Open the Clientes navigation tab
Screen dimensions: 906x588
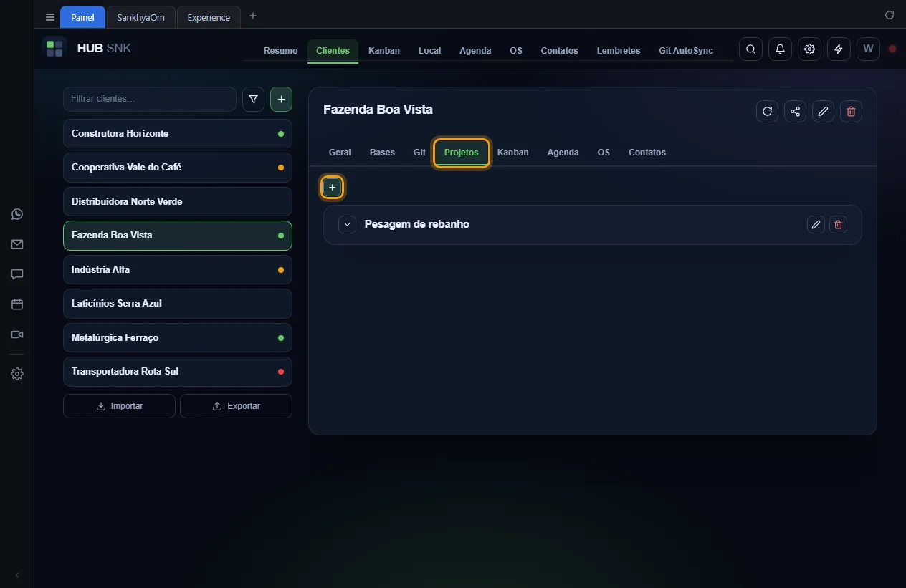333,51
